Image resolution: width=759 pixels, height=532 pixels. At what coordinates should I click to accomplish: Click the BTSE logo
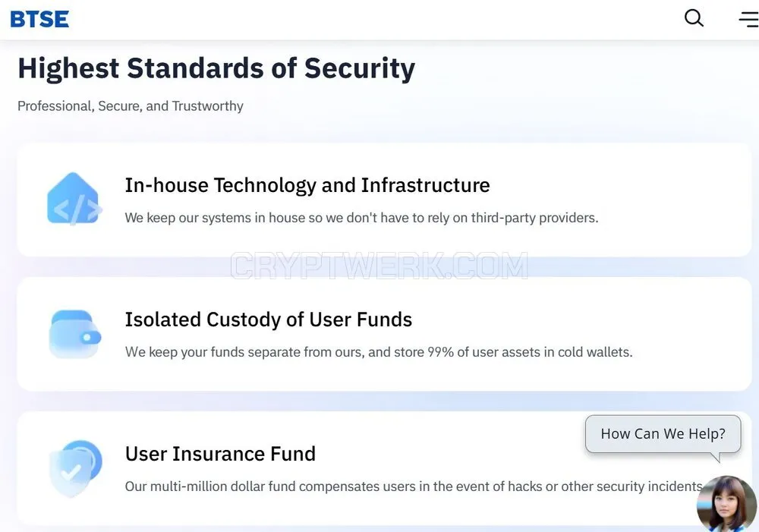[x=39, y=20]
